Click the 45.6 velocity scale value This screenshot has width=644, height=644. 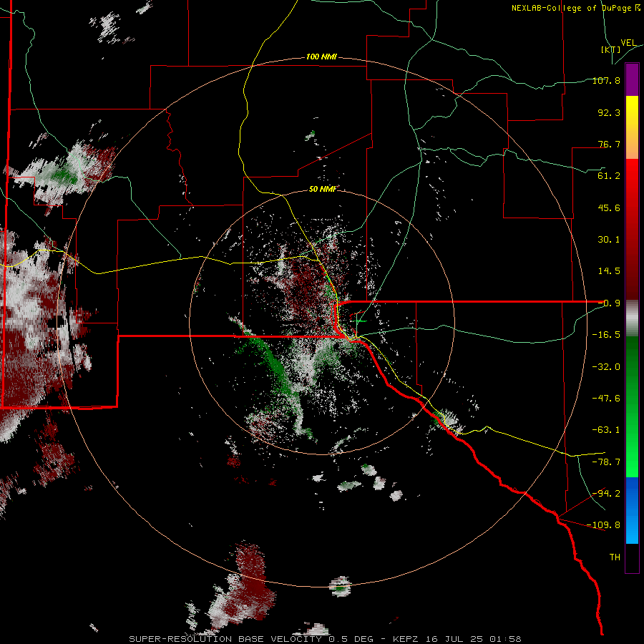[609, 208]
